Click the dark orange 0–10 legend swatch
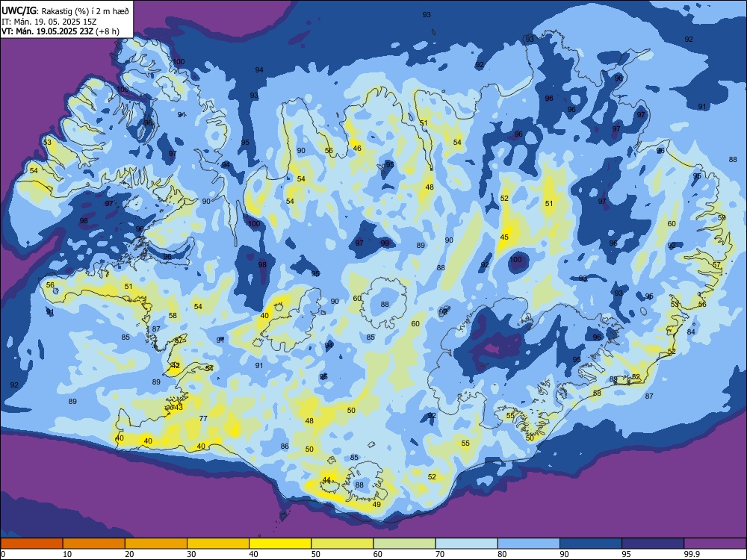The height and width of the screenshot is (560, 747). 31,544
